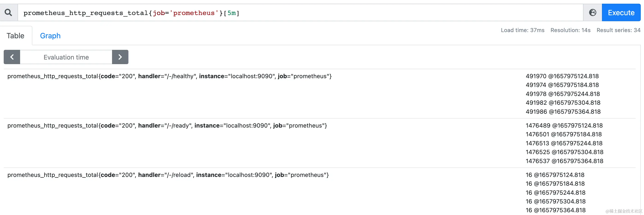Viewport: 644px width, 215px height.
Task: Click the magnifying glass search icon
Action: (x=9, y=12)
